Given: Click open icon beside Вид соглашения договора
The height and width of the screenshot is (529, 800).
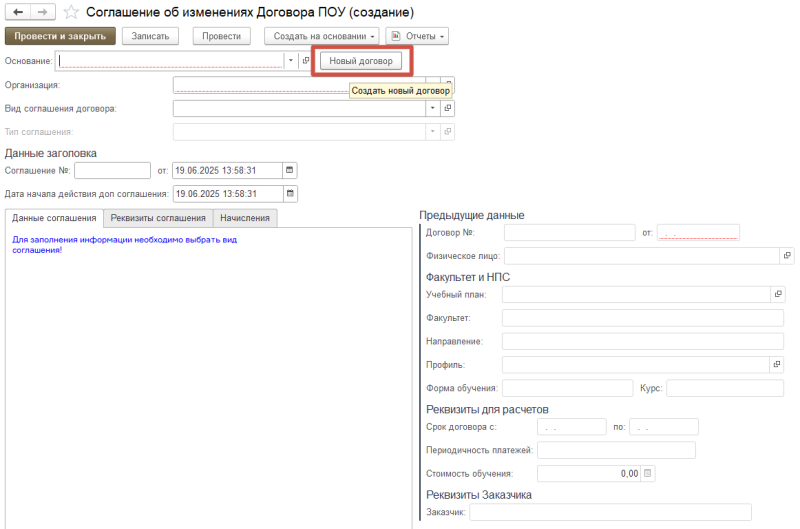Looking at the screenshot, I should pos(447,108).
